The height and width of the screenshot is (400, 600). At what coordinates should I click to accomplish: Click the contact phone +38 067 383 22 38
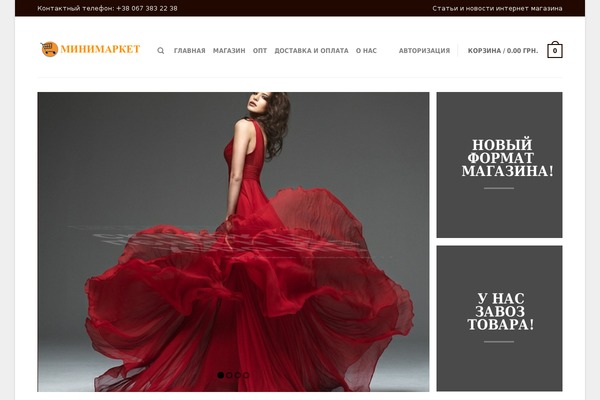(147, 8)
